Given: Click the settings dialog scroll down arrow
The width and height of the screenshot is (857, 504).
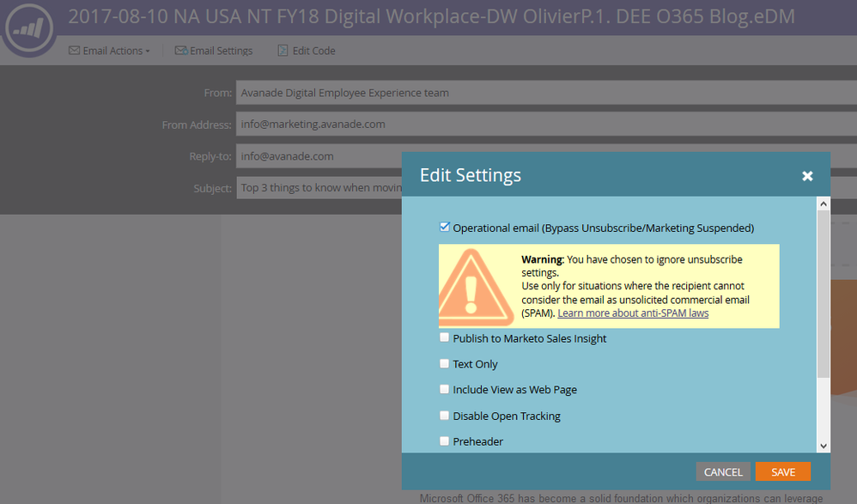Looking at the screenshot, I should click(x=824, y=446).
